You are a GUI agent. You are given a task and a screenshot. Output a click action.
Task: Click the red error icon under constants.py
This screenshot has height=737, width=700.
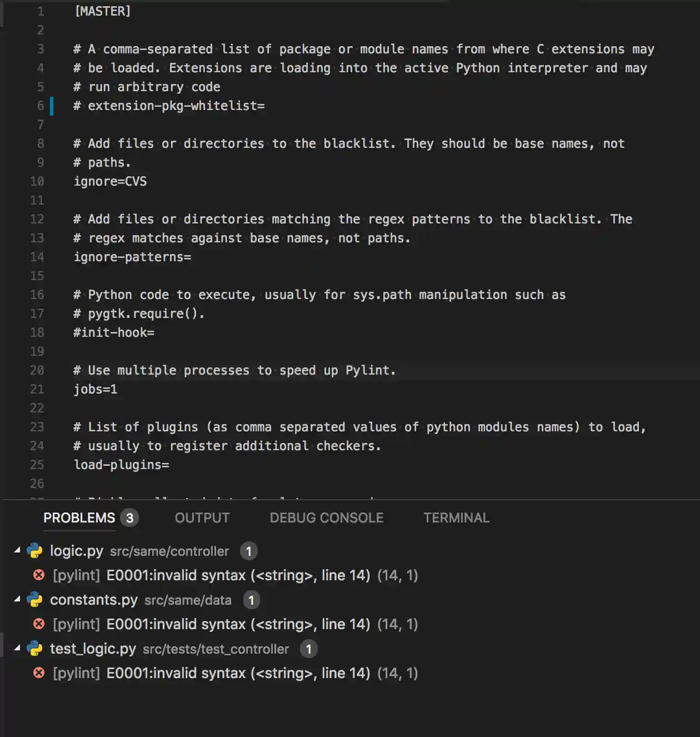pyautogui.click(x=39, y=624)
